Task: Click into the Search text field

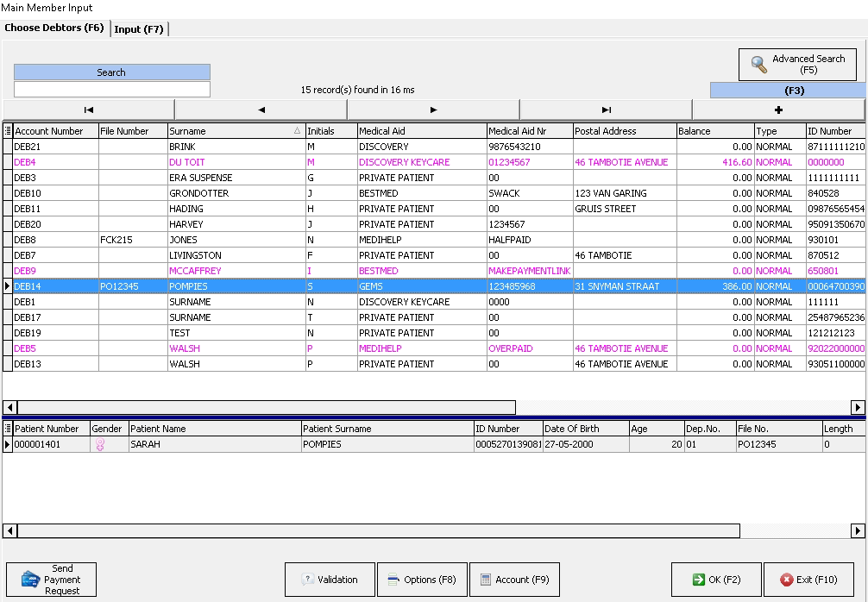Action: coord(112,90)
